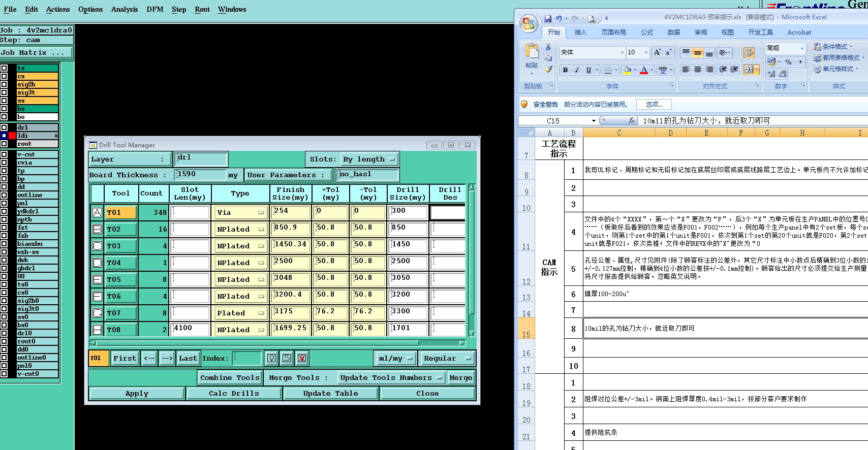Viewport: 868px width, 450px height.
Task: Click red font color swatch button
Action: (x=644, y=70)
